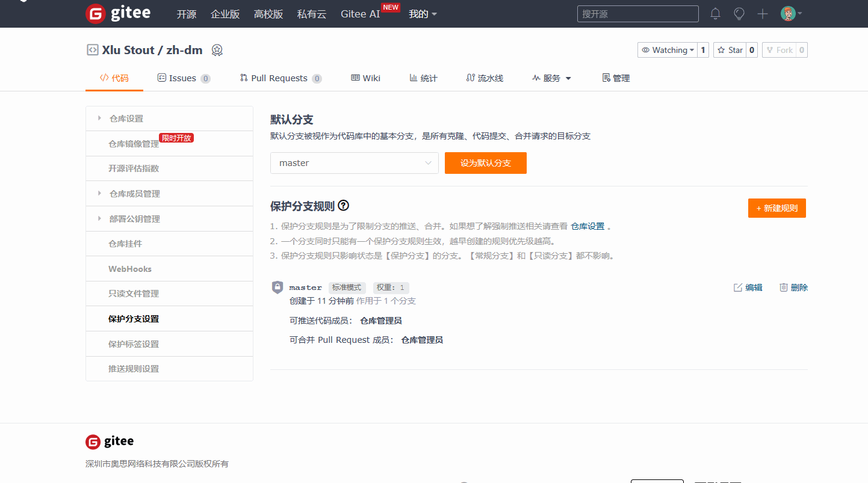The image size is (868, 483).
Task: Delete the master branch protection rule
Action: click(793, 288)
